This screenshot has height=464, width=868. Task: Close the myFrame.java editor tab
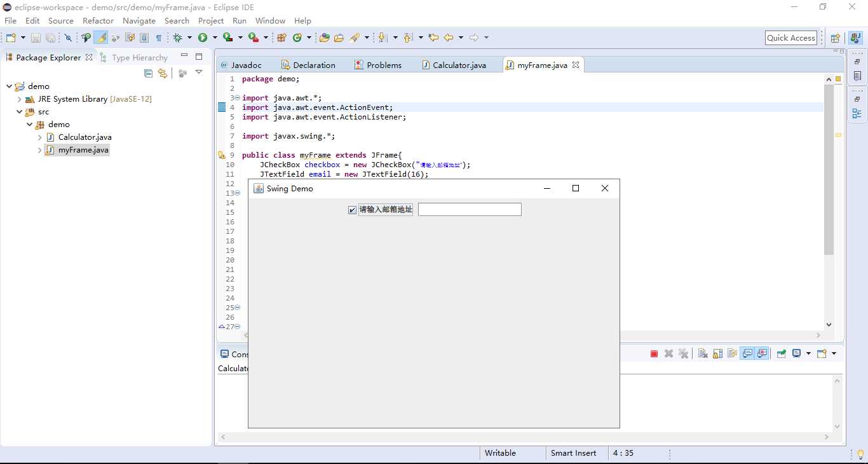point(576,65)
